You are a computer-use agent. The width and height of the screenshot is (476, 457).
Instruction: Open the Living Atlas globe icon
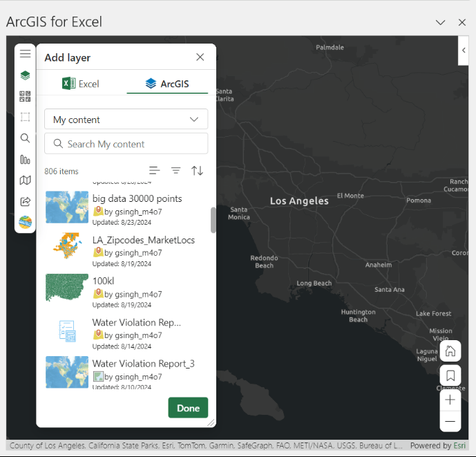click(25, 222)
